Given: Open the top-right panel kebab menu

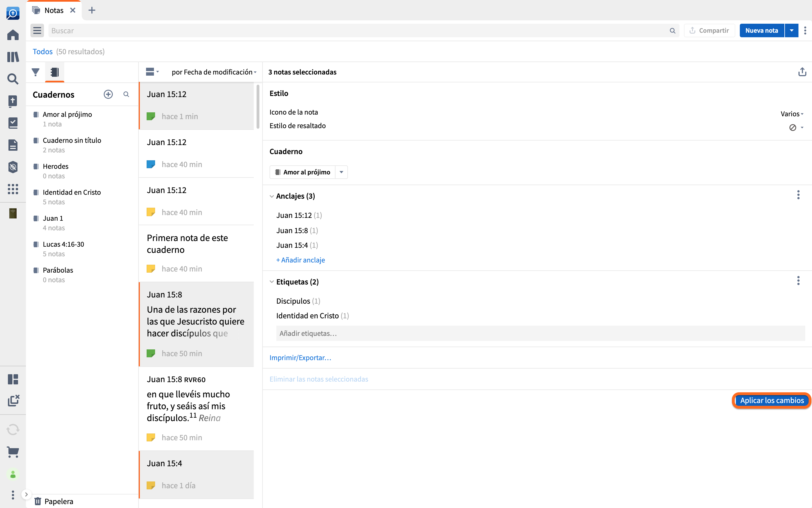Looking at the screenshot, I should tap(805, 30).
